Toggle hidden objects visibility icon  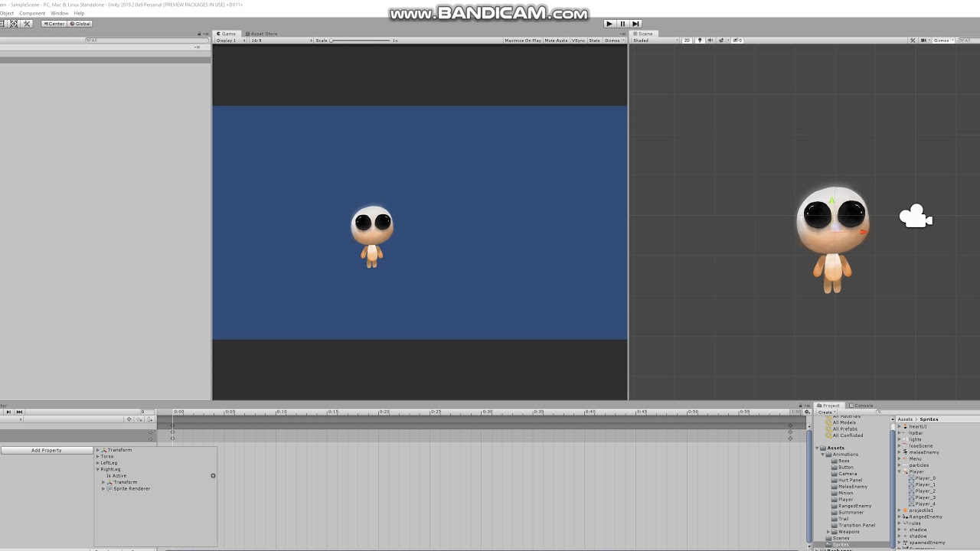point(737,41)
